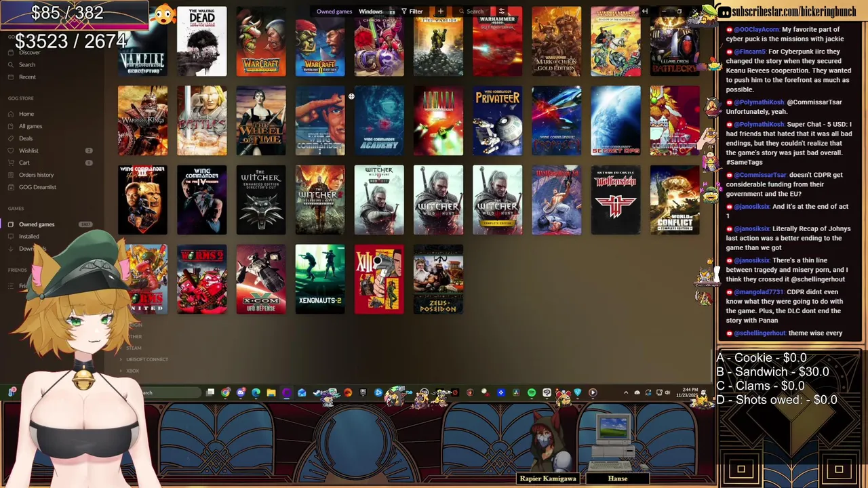This screenshot has width=868, height=488.
Task: Open X-COM UFO Defense tile
Action: [x=261, y=279]
